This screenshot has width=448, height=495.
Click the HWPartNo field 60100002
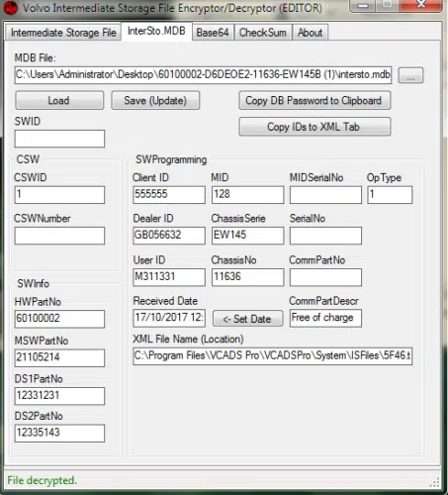coord(59,319)
